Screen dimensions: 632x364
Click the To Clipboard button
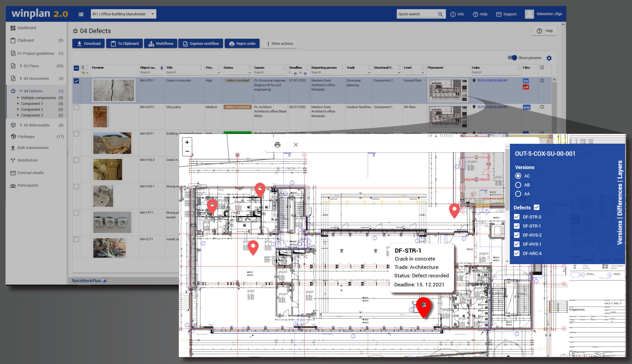(125, 44)
